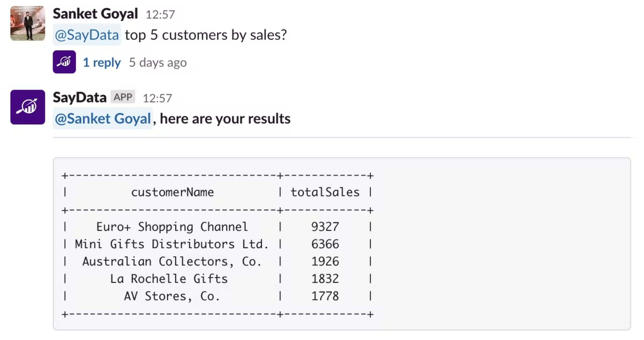This screenshot has width=644, height=340.
Task: Click the 12:57 timestamp on SayData's message
Action: click(157, 98)
